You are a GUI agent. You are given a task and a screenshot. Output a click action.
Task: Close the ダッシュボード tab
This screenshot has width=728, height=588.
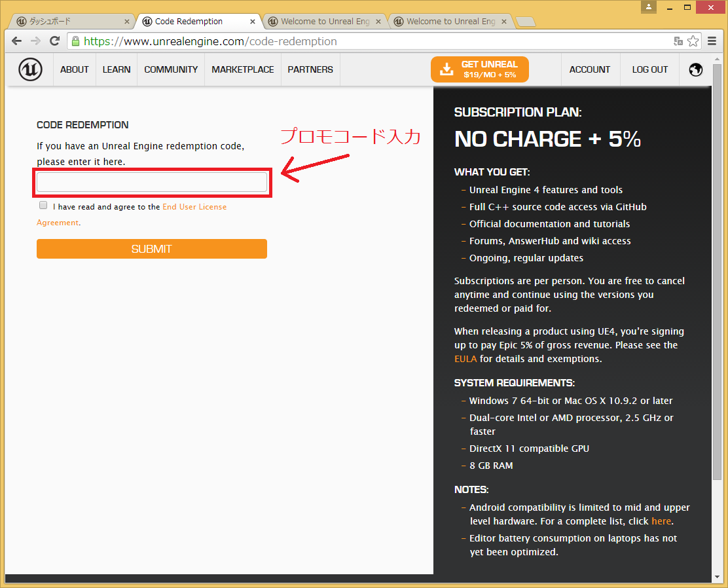pyautogui.click(x=127, y=22)
